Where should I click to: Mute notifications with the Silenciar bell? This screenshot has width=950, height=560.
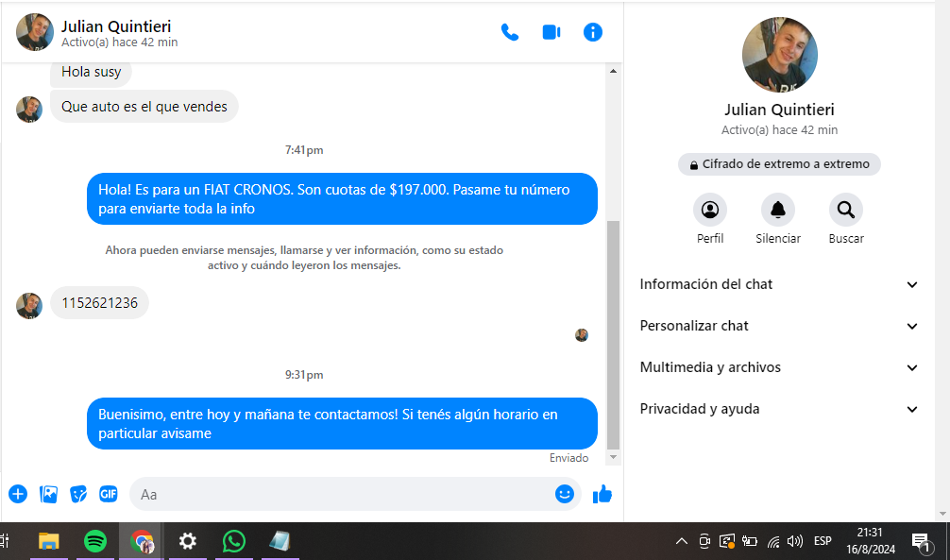point(778,210)
